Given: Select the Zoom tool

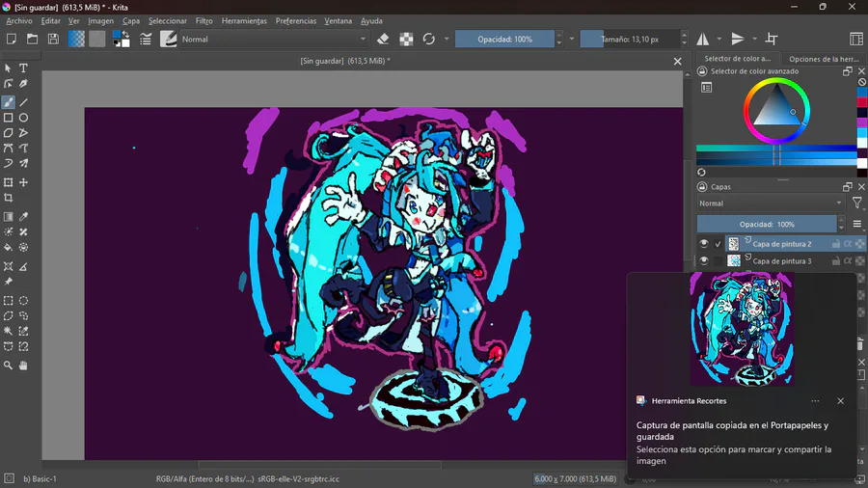Looking at the screenshot, I should click(8, 366).
